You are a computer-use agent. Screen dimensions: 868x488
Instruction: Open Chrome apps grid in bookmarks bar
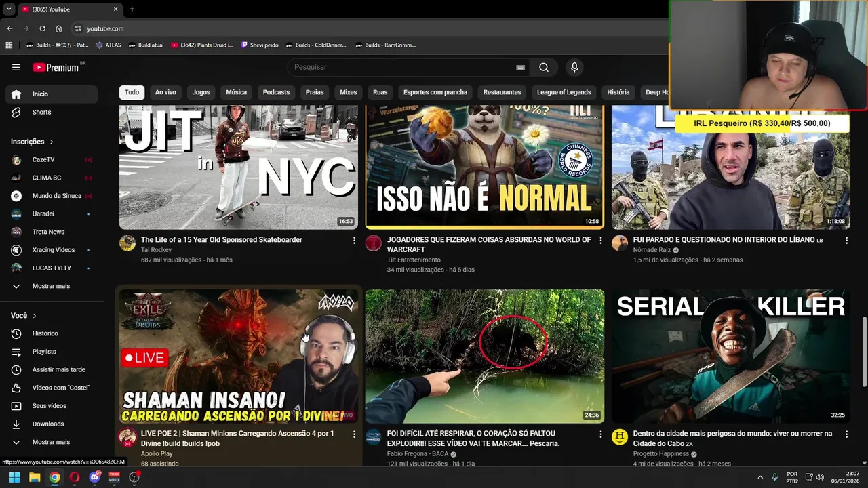click(9, 45)
